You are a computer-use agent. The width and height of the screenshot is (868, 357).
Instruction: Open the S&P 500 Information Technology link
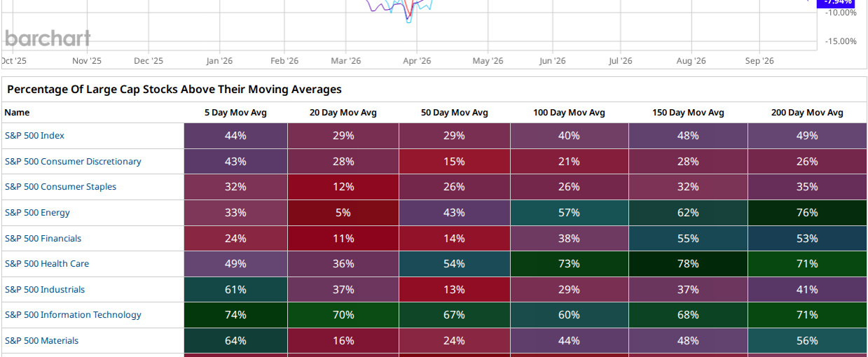pos(73,315)
